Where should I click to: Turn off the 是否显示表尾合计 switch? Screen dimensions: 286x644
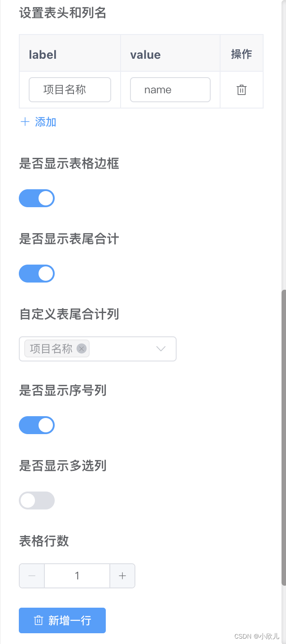pos(37,273)
